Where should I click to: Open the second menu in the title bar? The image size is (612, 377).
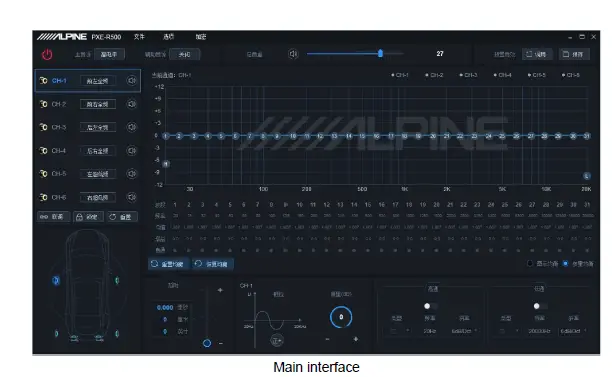(x=169, y=37)
